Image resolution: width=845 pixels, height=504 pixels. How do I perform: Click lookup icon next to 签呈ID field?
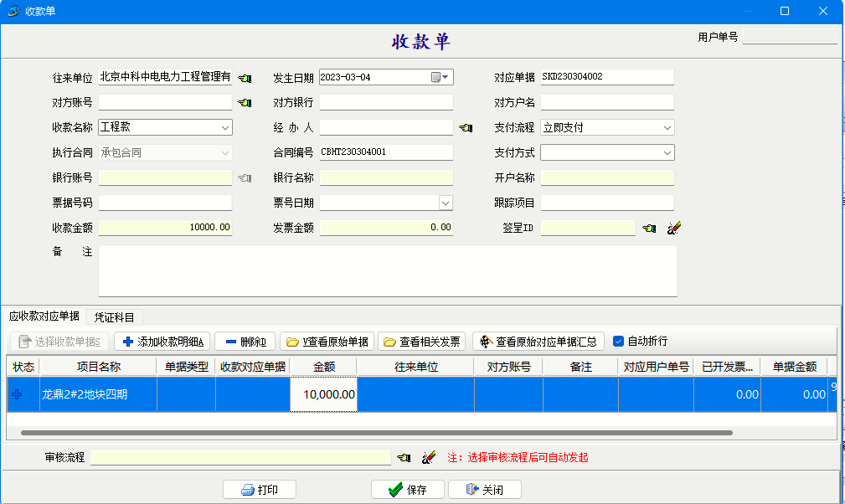coord(649,228)
